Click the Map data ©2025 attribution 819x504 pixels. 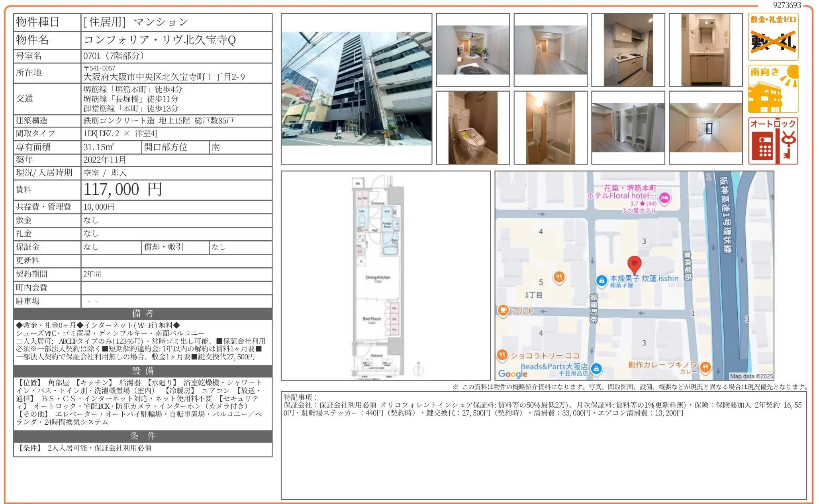point(751,376)
